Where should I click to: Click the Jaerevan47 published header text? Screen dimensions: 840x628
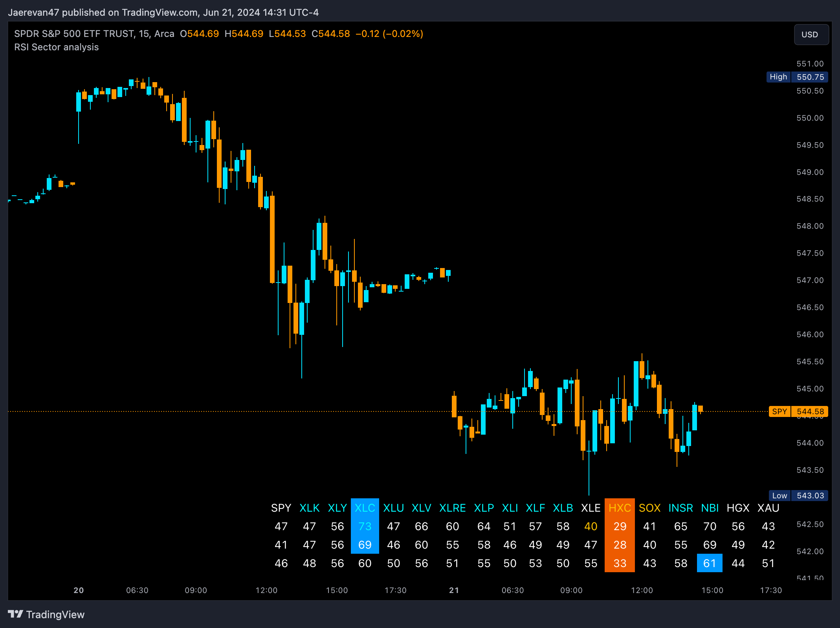(163, 13)
